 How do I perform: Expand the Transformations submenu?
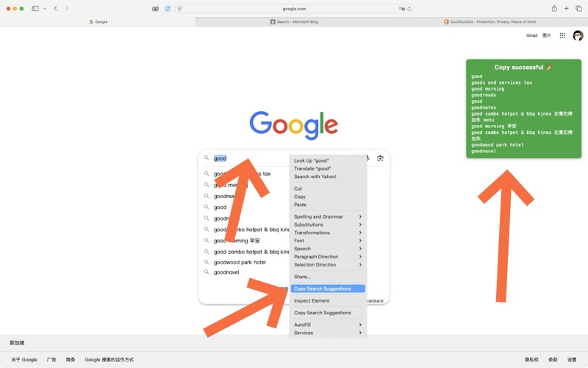pyautogui.click(x=327, y=233)
